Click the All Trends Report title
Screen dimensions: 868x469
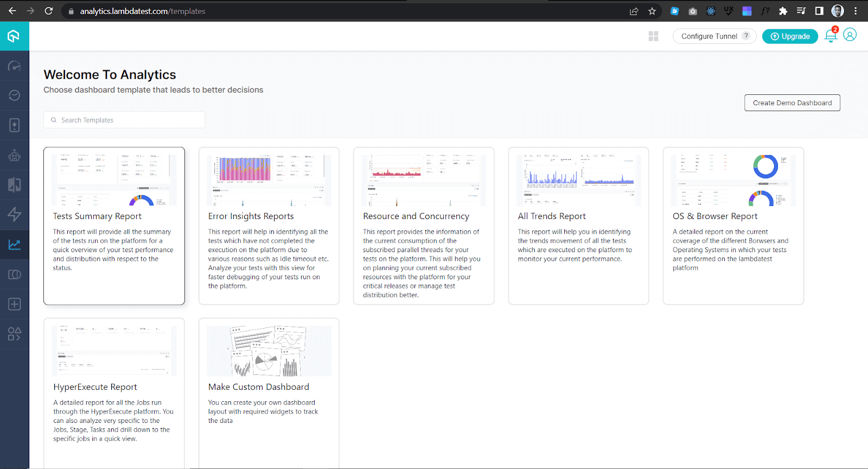tap(552, 216)
